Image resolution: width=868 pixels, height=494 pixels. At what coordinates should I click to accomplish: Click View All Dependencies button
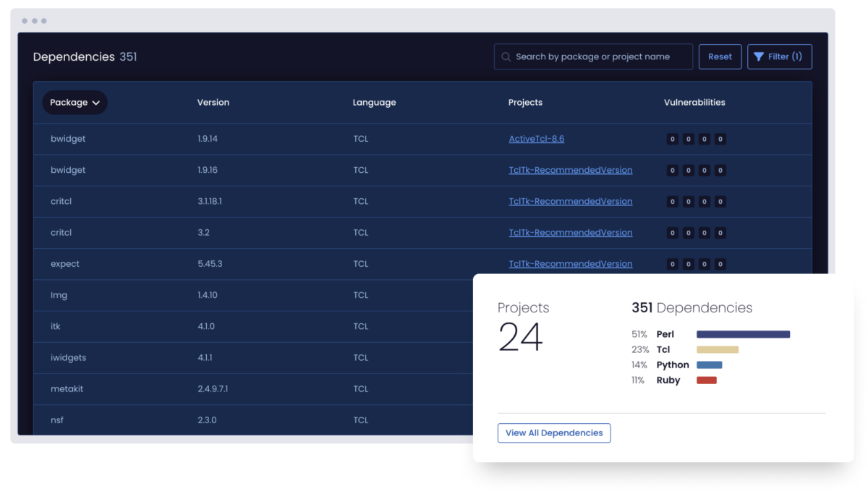point(554,433)
